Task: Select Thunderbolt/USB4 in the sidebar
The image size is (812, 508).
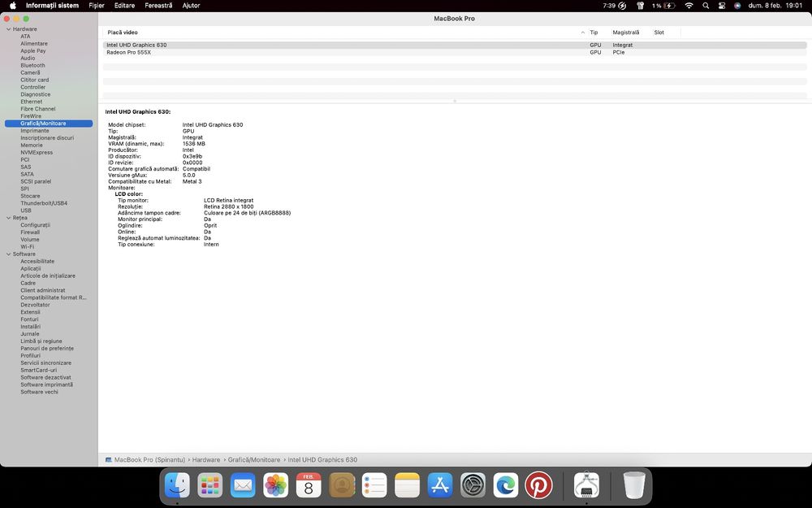Action: pyautogui.click(x=44, y=203)
